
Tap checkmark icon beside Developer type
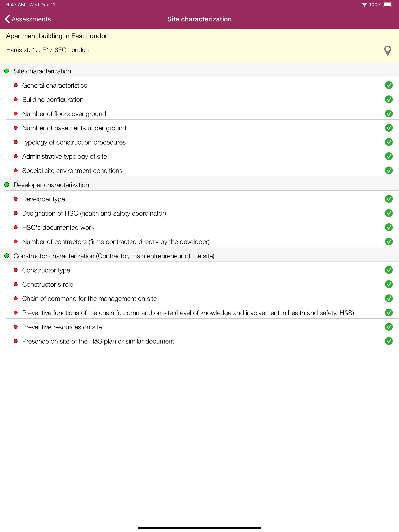coord(389,199)
